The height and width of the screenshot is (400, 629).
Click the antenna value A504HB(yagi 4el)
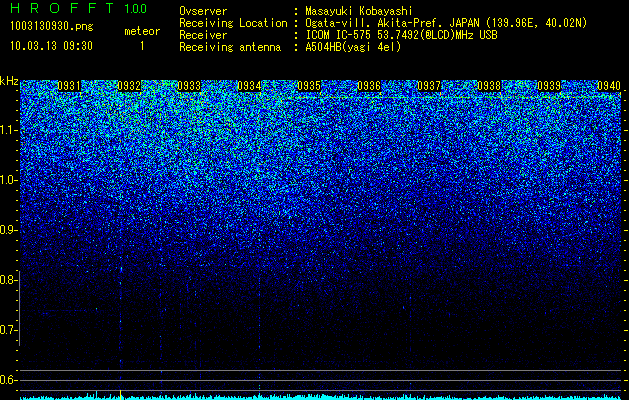[353, 47]
